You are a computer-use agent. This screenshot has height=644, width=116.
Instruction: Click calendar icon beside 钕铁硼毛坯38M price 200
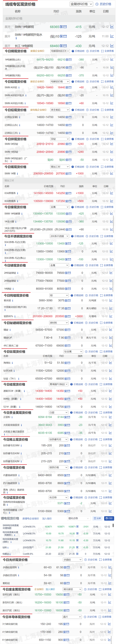pyautogui.click(x=65, y=446)
